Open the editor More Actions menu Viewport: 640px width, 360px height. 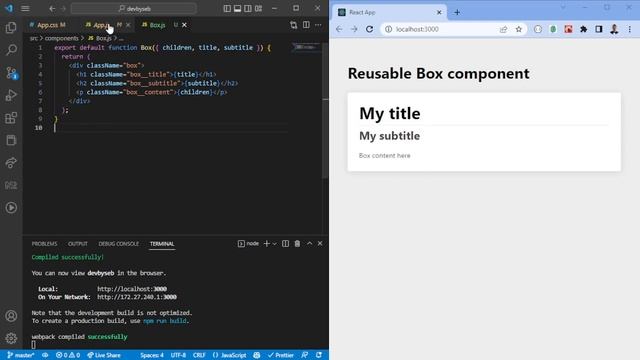click(318, 25)
